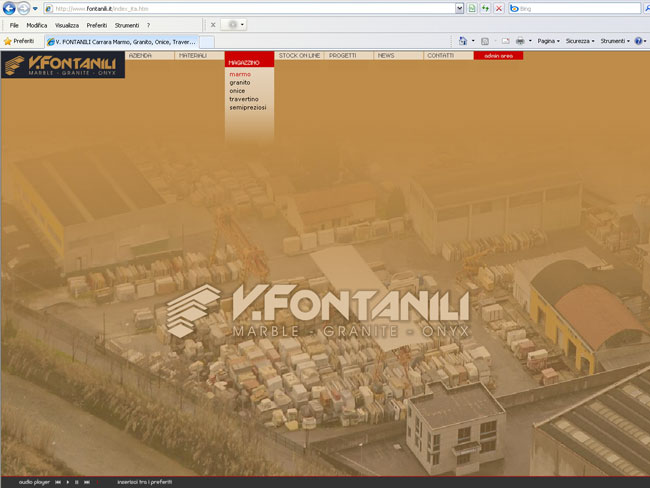This screenshot has width=650, height=488.
Task: Open the grey gear toolbar dropdown
Action: (233, 25)
